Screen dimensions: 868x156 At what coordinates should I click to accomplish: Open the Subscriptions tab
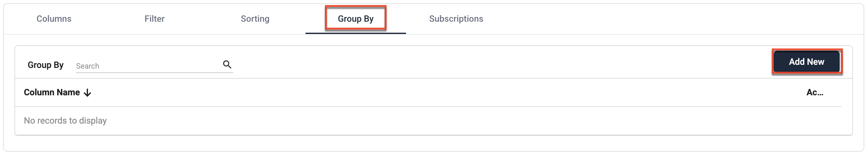(x=456, y=19)
